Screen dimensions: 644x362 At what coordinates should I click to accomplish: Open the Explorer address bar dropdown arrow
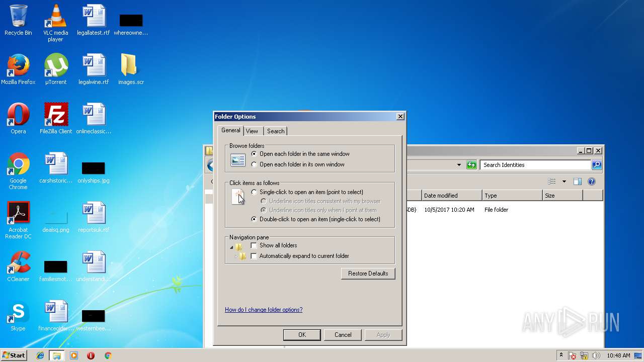[459, 165]
